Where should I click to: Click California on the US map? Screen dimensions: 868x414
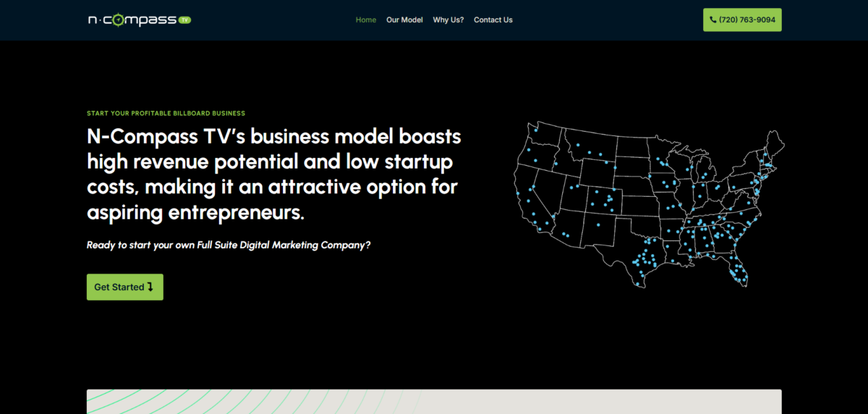pos(530,203)
